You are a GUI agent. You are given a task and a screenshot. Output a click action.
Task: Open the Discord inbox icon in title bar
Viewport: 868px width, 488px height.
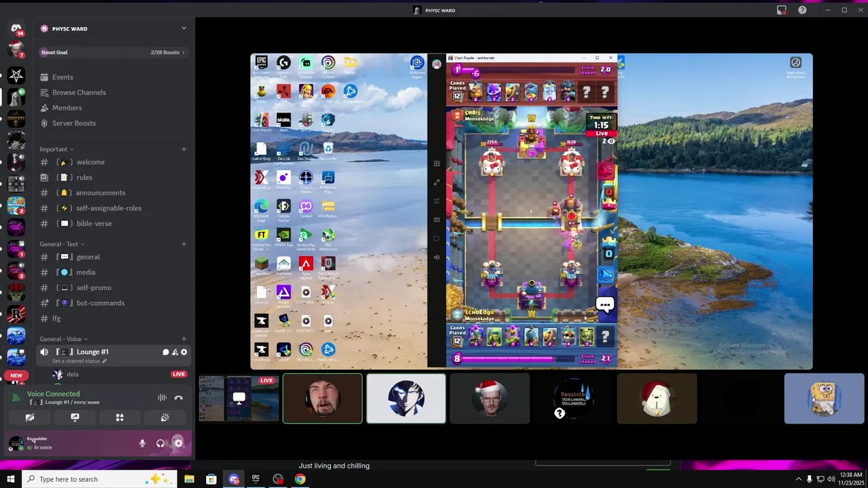pos(782,10)
